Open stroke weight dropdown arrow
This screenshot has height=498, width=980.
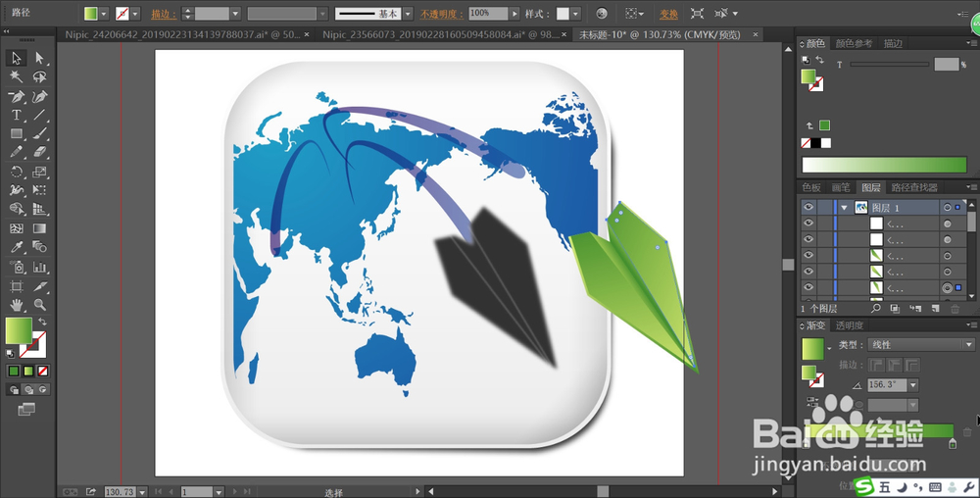tap(235, 13)
